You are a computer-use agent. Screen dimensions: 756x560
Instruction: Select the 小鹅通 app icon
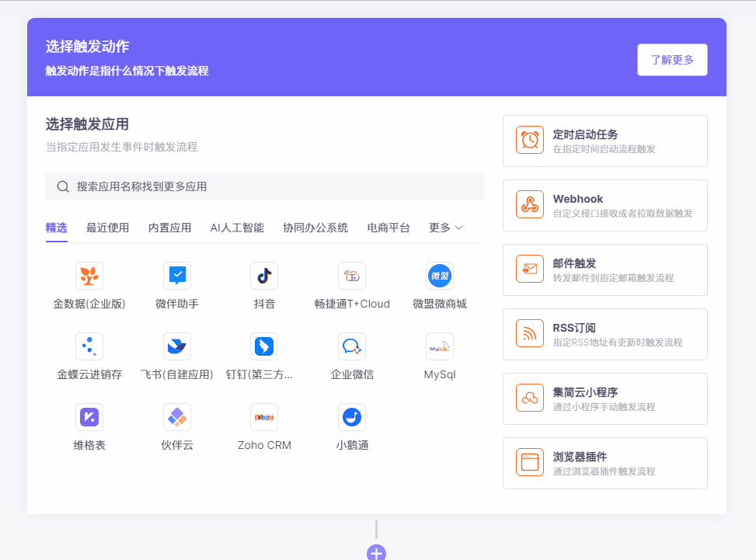click(x=352, y=417)
